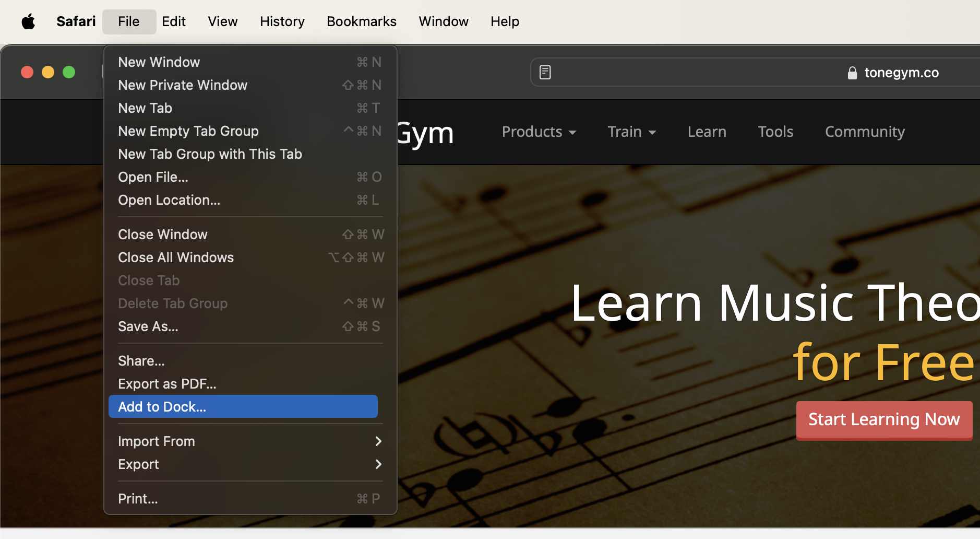Open the Export submenu
Screen dimensions: 980x539
click(138, 464)
